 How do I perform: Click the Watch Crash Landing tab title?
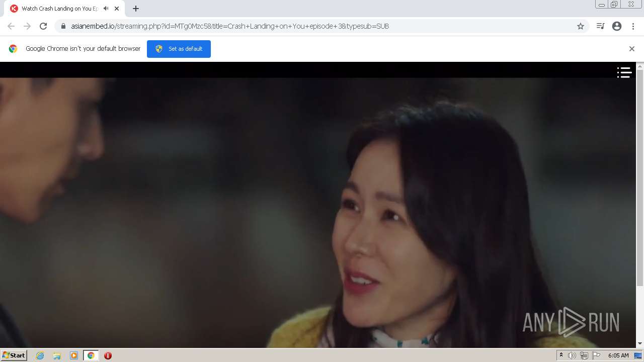pyautogui.click(x=59, y=9)
